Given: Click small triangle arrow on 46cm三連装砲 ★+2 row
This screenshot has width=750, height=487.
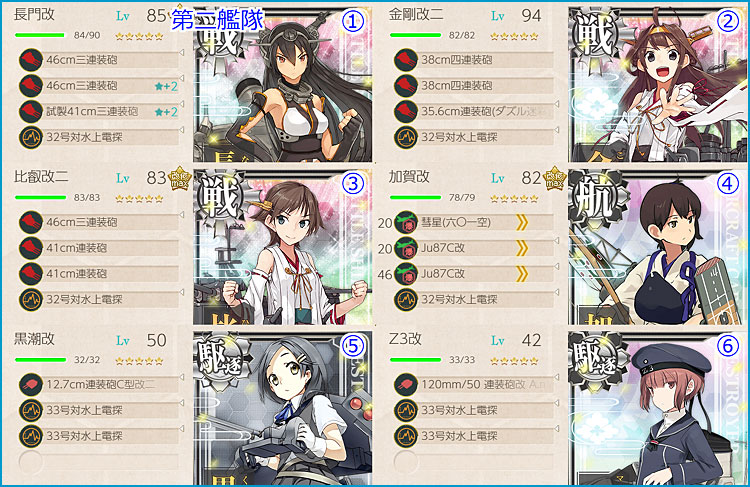Looking at the screenshot, I should 181,78.
